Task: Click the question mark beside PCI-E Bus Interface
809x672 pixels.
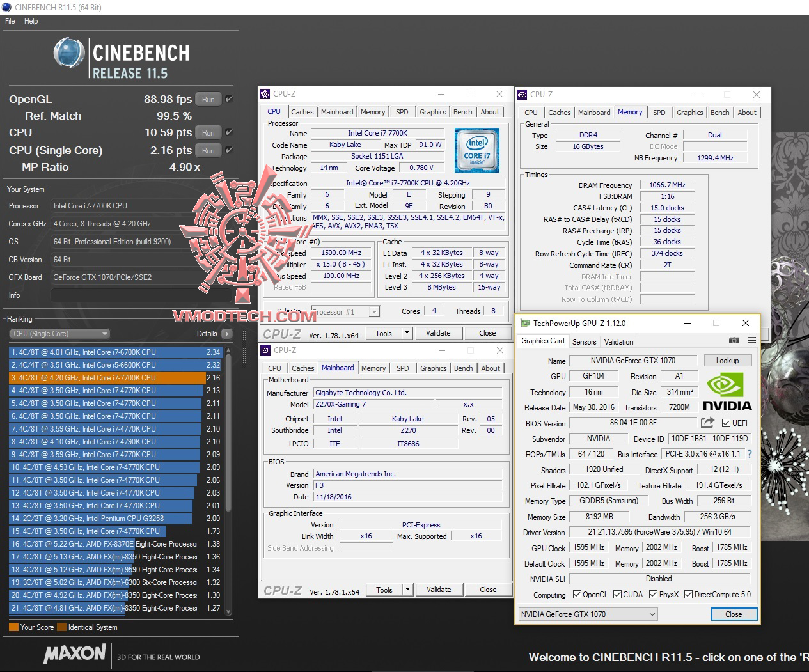Action: pos(750,454)
